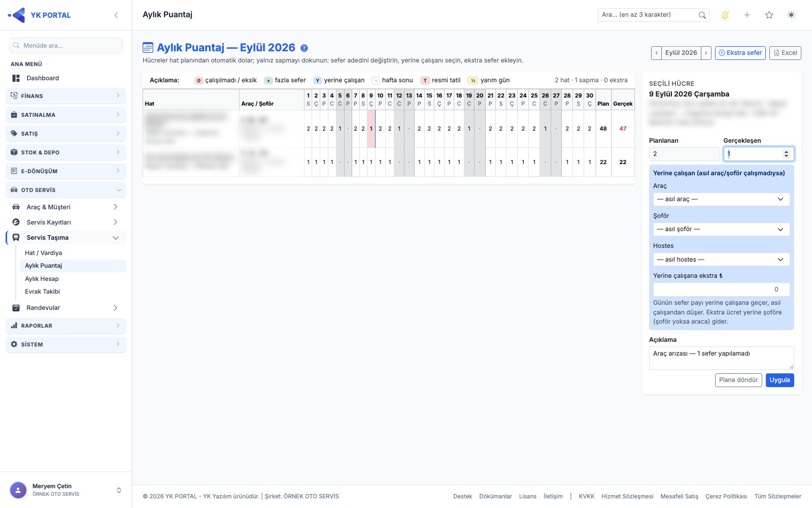
Task: Open favorites with the star icon
Action: point(769,15)
